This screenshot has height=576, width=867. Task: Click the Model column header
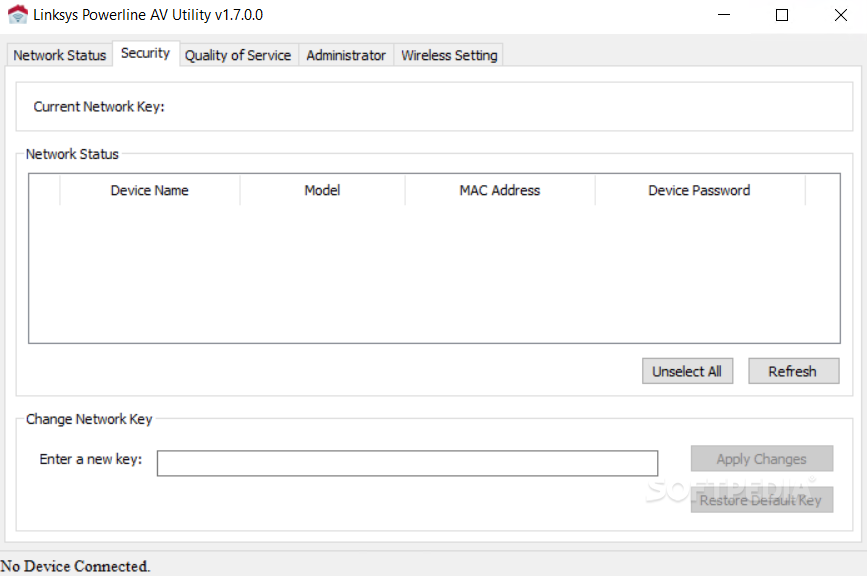322,191
